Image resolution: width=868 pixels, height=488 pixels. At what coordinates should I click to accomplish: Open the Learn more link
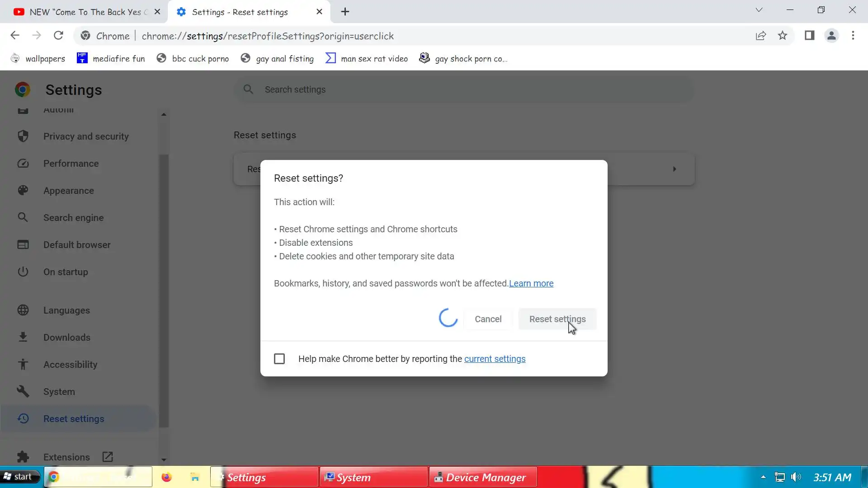(531, 283)
